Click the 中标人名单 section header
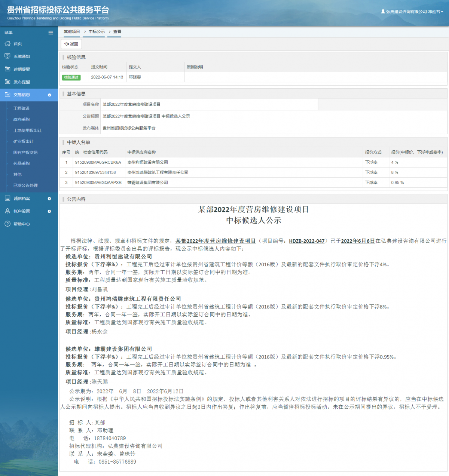This screenshot has width=449, height=476. tap(79, 142)
